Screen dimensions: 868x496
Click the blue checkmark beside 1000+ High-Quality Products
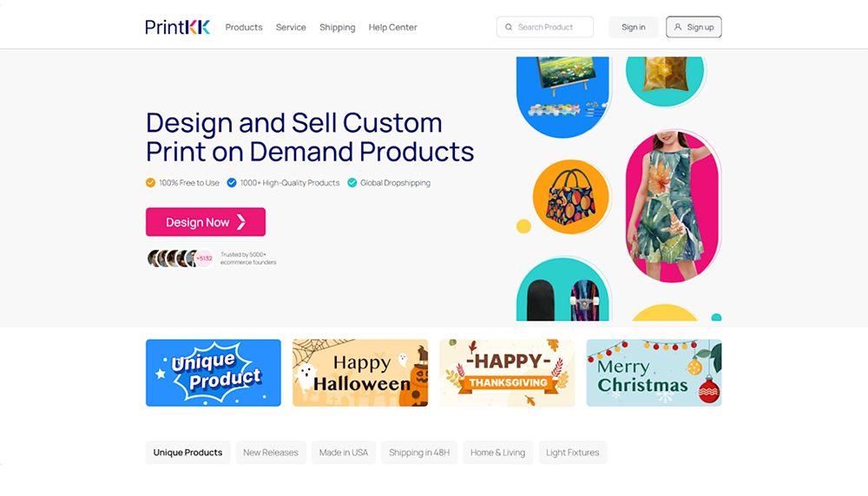coord(232,182)
